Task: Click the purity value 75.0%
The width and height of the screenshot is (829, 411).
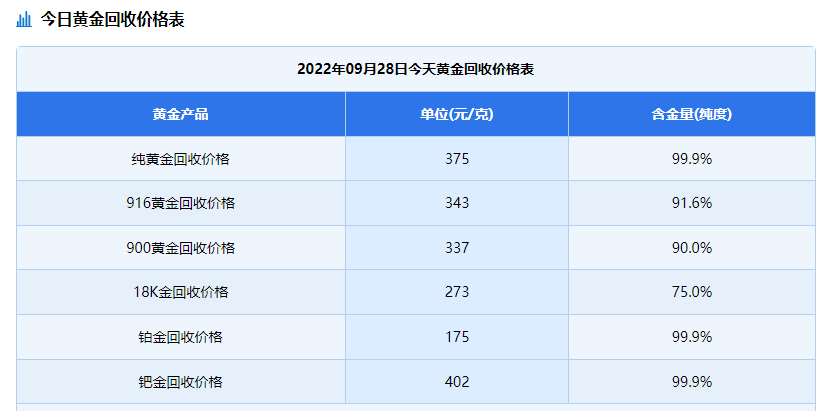Action: point(692,292)
